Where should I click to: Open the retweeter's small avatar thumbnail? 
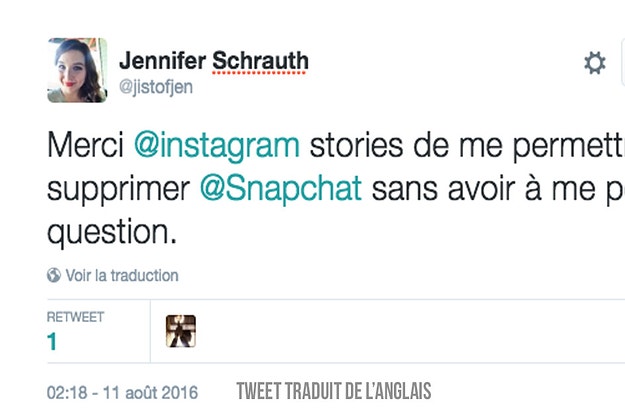coord(181,331)
